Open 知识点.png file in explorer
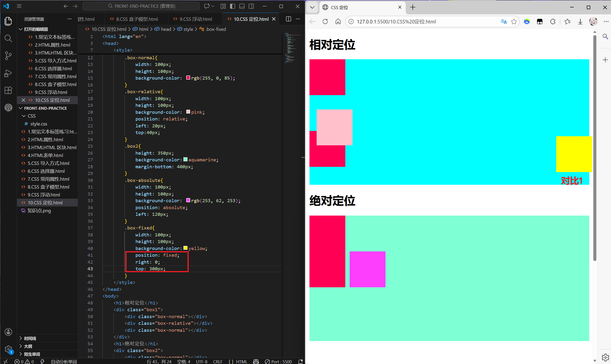This screenshot has width=611, height=364. [39, 211]
